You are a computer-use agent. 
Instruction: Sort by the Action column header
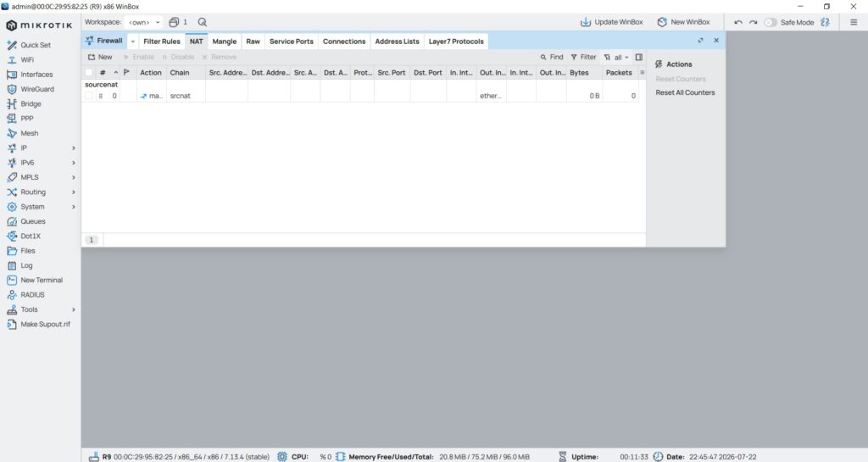point(151,73)
